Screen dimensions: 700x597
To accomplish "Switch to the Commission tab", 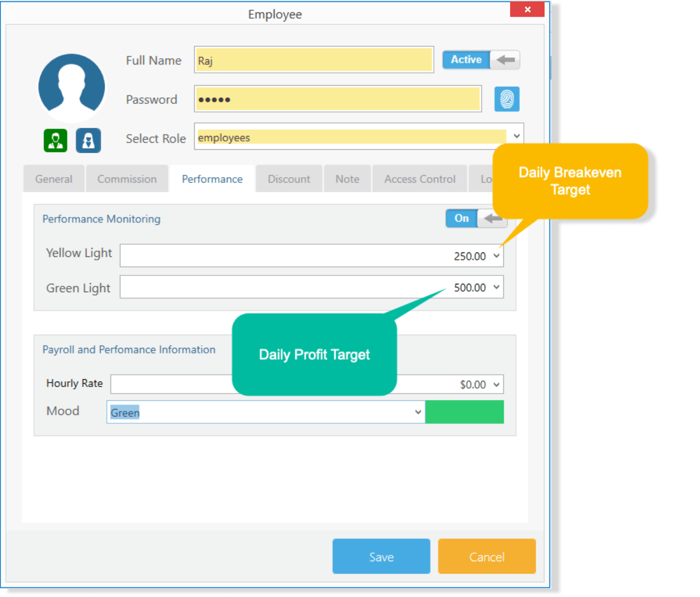I will pyautogui.click(x=127, y=179).
